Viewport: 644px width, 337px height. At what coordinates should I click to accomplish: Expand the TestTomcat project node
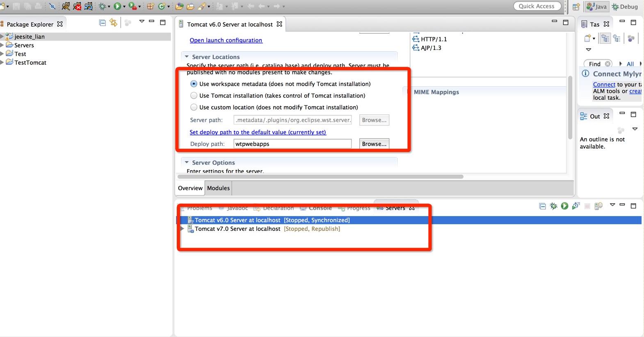coord(2,62)
